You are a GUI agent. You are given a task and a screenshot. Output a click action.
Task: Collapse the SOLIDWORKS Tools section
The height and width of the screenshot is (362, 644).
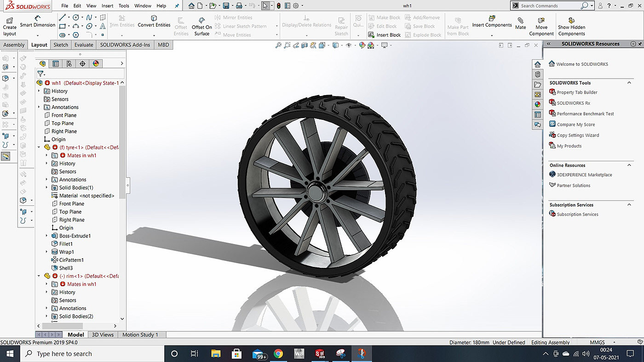click(630, 83)
